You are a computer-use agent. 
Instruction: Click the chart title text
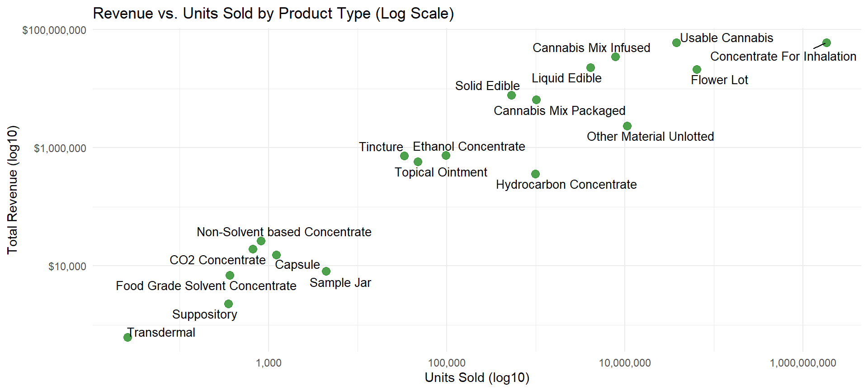click(273, 14)
